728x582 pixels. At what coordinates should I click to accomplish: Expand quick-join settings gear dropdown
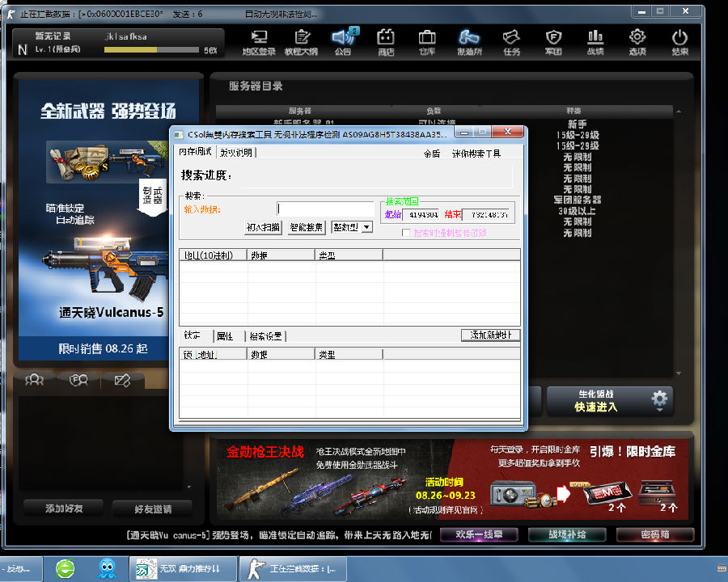pyautogui.click(x=659, y=400)
